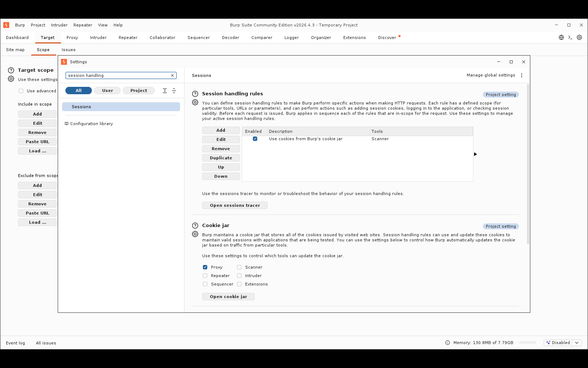Open the Sessions three-dot options menu
This screenshot has height=368, width=588.
(521, 75)
